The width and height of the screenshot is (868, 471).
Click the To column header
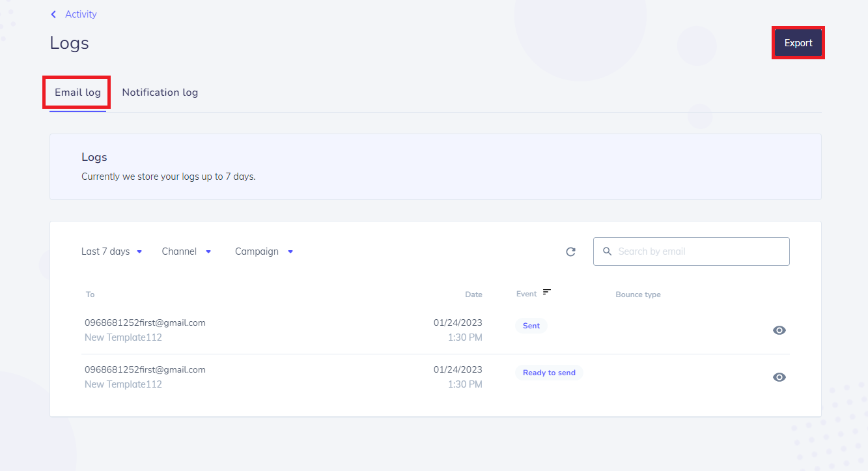point(91,294)
